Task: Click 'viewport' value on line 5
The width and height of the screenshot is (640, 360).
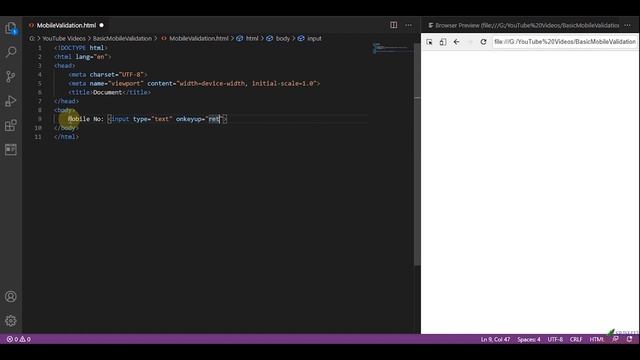Action: coord(126,83)
